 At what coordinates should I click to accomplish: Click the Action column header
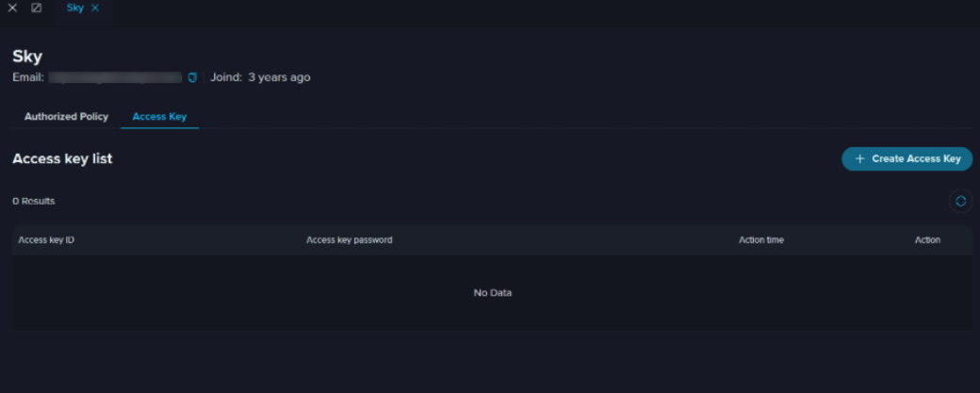927,240
